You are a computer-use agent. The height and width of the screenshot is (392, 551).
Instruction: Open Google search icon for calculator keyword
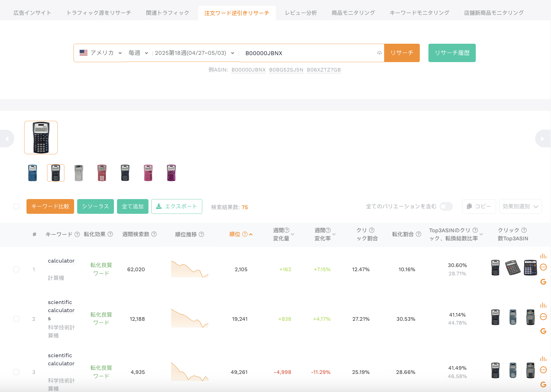click(x=543, y=282)
